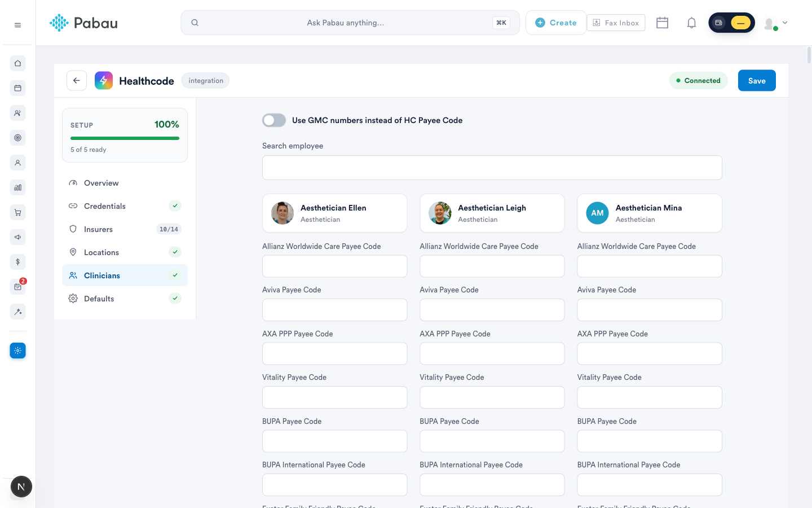The width and height of the screenshot is (812, 508).
Task: Open the hamburger menu in the sidebar
Action: coord(17,25)
